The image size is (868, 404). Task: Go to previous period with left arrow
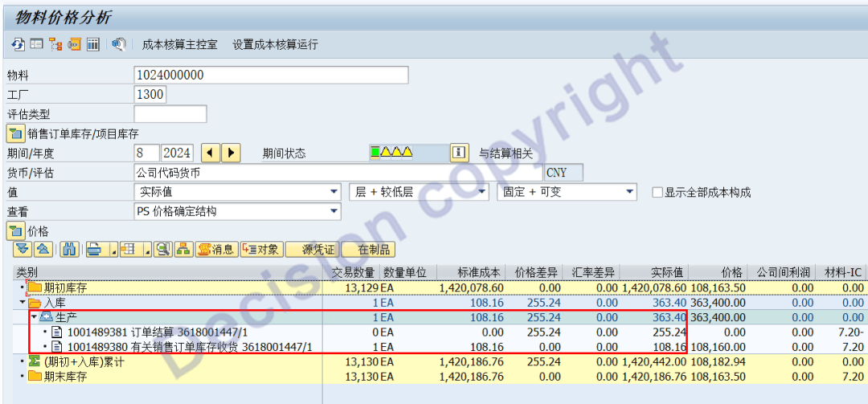pos(210,153)
